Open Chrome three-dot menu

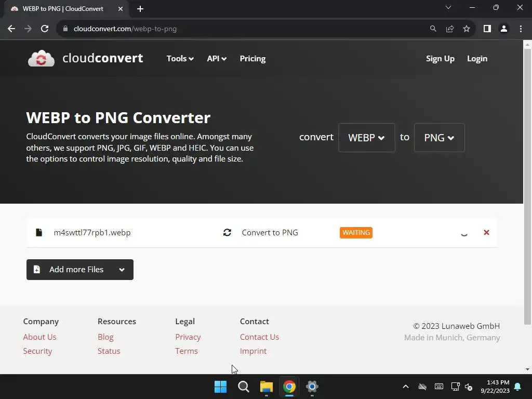pyautogui.click(x=521, y=29)
